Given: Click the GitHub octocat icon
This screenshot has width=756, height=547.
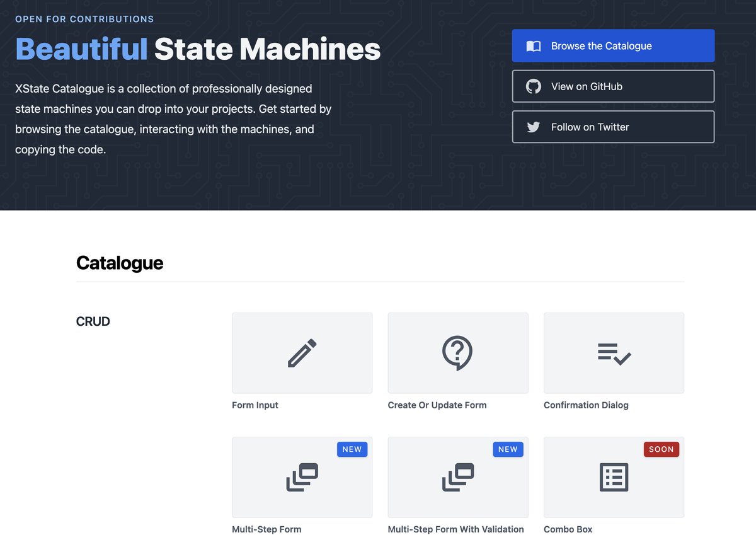Looking at the screenshot, I should pos(534,86).
